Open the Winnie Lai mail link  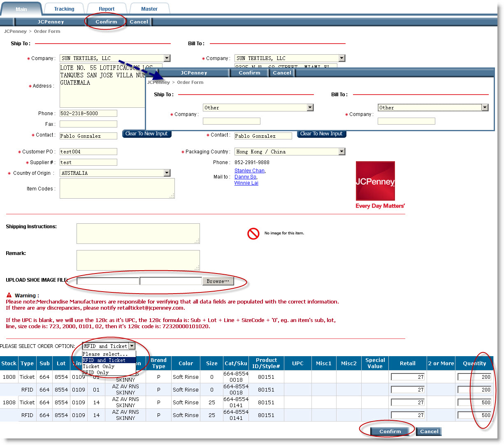coord(246,183)
